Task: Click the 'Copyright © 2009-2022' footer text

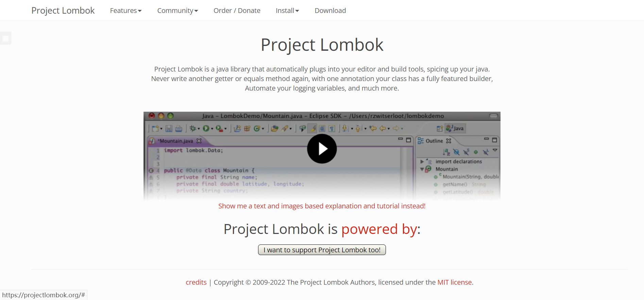Action: click(x=249, y=282)
